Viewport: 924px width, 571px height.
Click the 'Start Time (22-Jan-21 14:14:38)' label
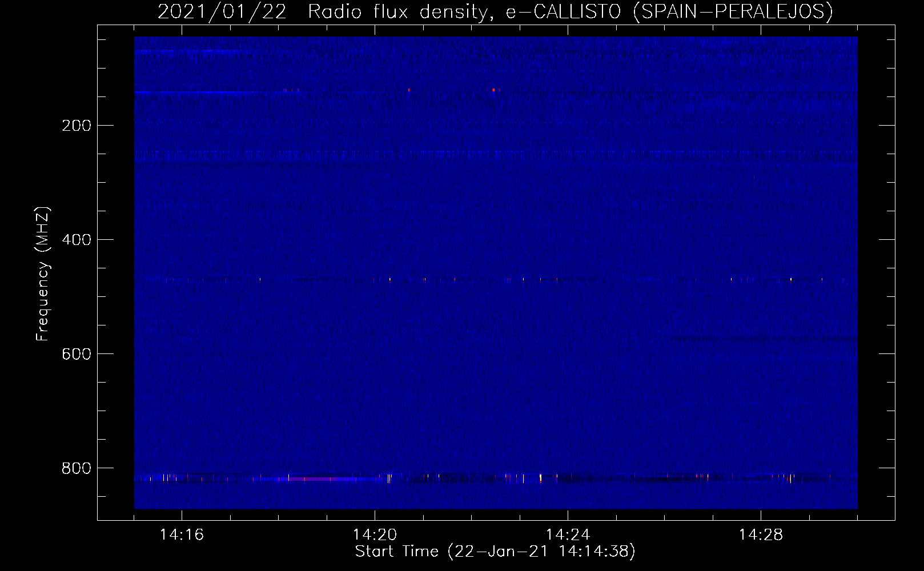pos(495,552)
